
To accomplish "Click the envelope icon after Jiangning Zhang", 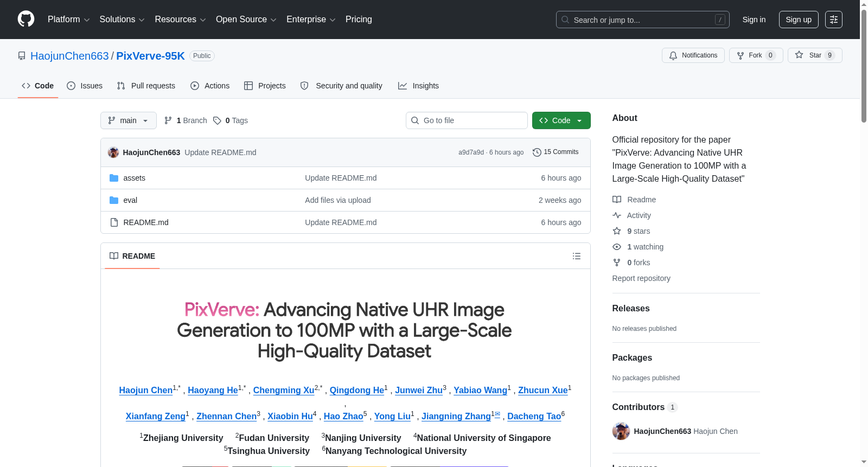I will tap(497, 414).
